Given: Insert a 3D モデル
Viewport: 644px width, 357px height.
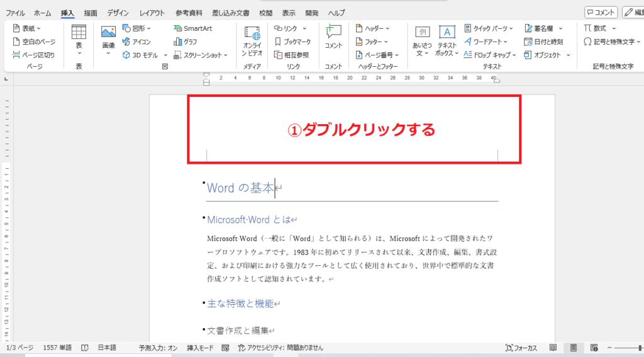Looking at the screenshot, I should [140, 55].
